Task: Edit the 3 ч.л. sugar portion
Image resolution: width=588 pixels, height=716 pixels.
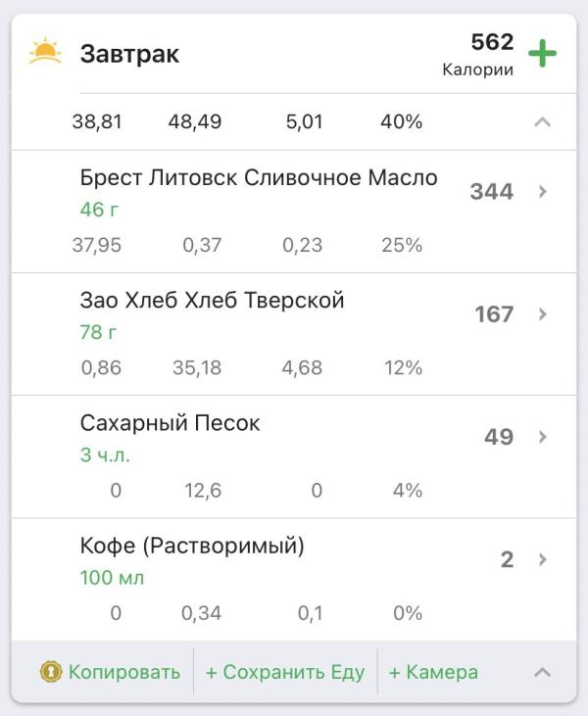Action: coord(105,455)
